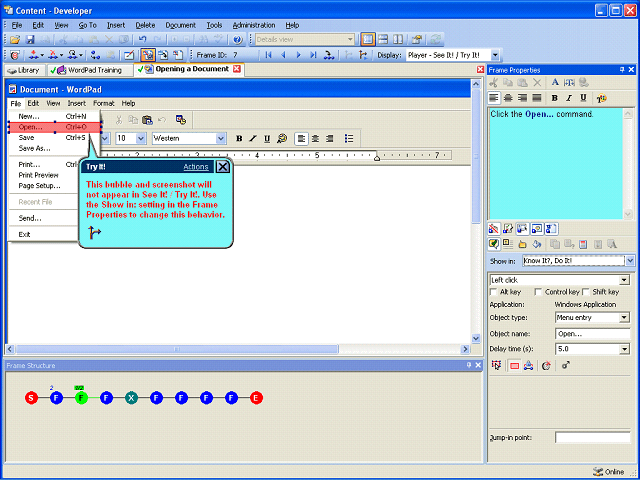Click Save As... in WordPad's File menu
This screenshot has width=640, height=480.
(x=35, y=149)
